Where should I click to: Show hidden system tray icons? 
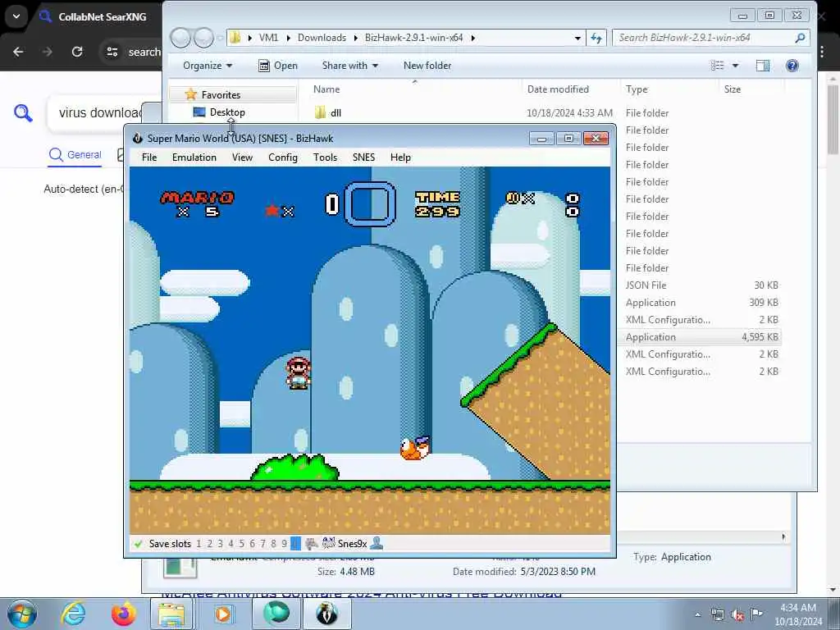pos(697,615)
